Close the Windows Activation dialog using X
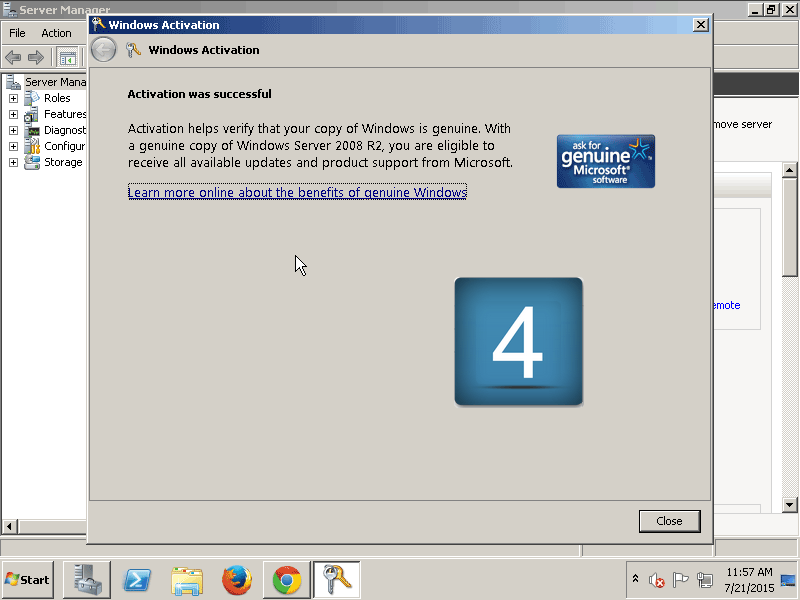This screenshot has width=800, height=600. coord(701,25)
